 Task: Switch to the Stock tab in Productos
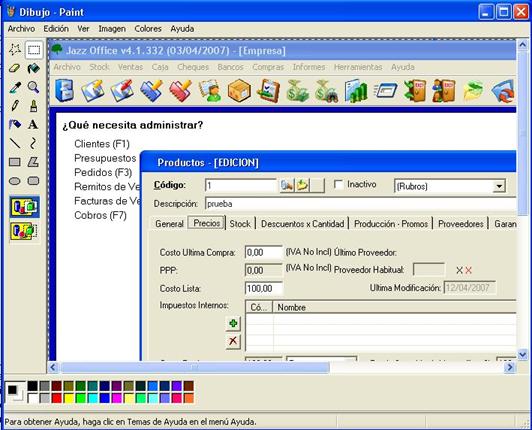[240, 224]
